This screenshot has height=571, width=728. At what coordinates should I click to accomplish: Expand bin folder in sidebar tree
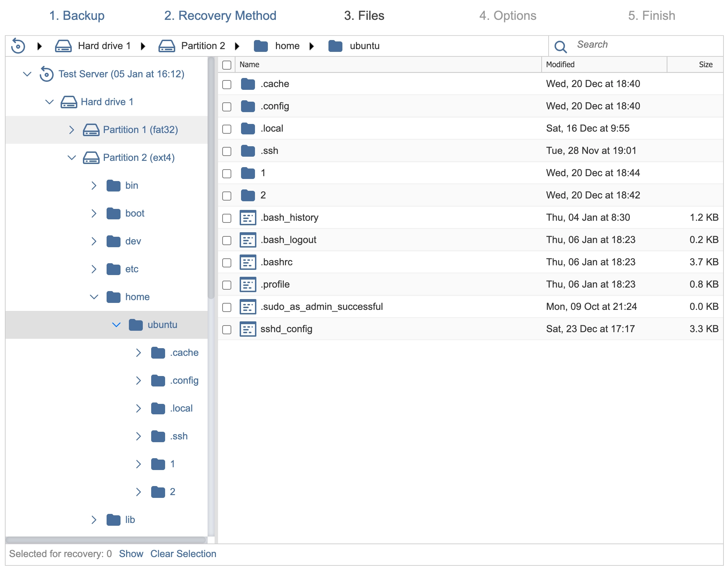pyautogui.click(x=94, y=185)
